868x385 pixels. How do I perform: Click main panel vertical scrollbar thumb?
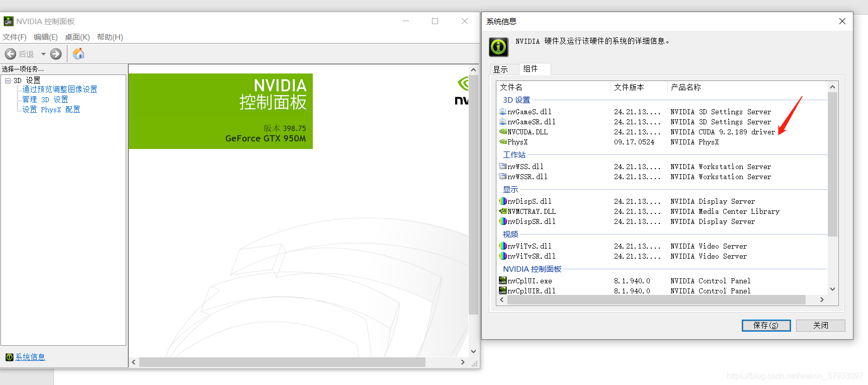point(473,195)
